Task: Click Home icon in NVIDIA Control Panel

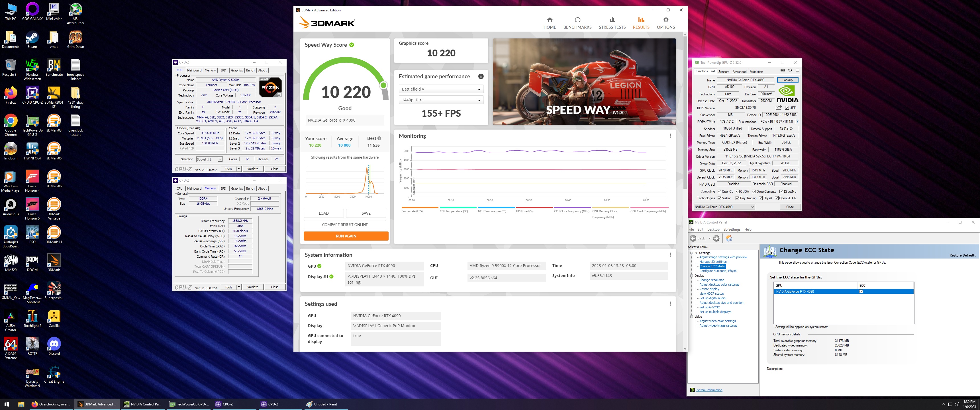Action: [x=729, y=239]
